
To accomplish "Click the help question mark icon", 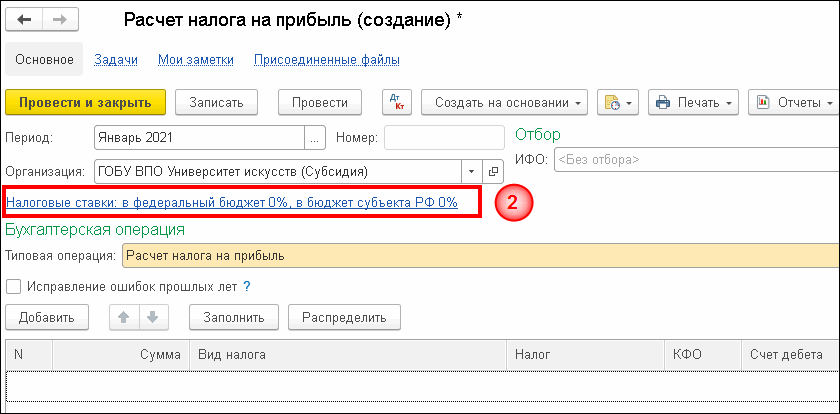I will [246, 287].
